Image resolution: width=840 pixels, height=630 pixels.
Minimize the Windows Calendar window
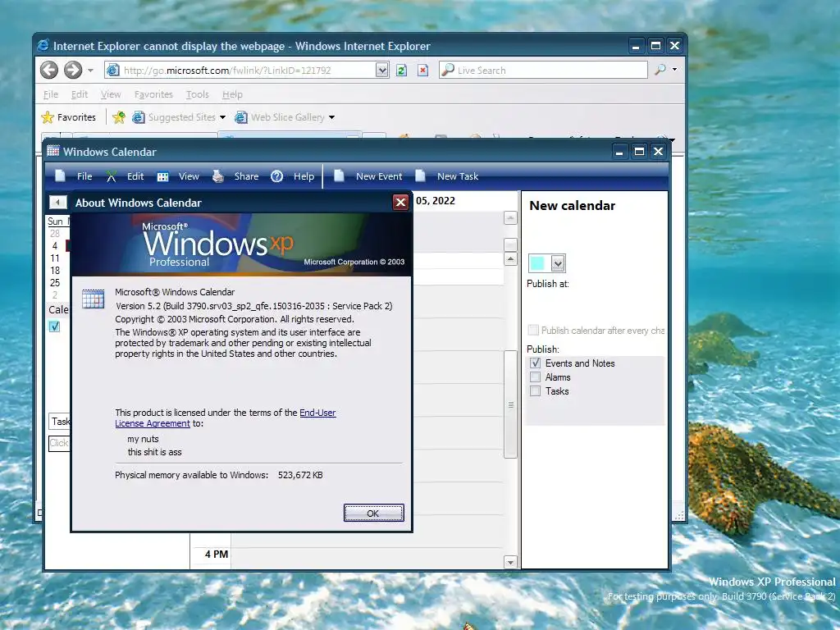pyautogui.click(x=619, y=152)
